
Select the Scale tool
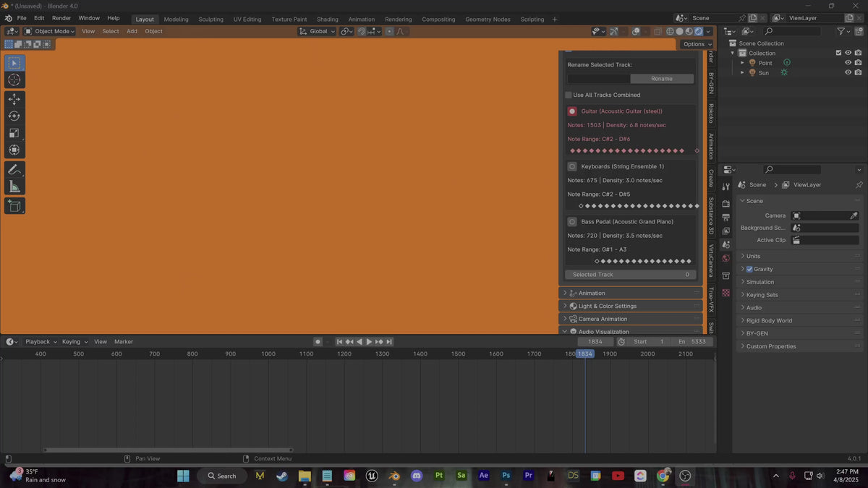[14, 132]
